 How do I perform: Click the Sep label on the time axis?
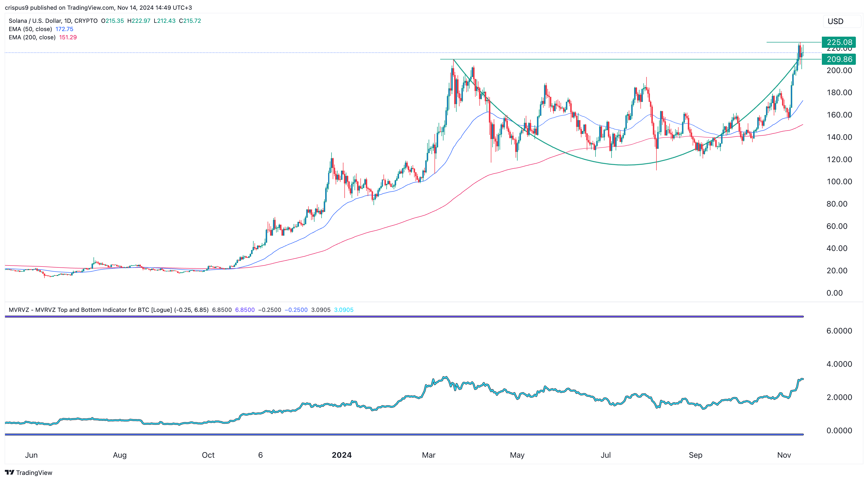(696, 455)
